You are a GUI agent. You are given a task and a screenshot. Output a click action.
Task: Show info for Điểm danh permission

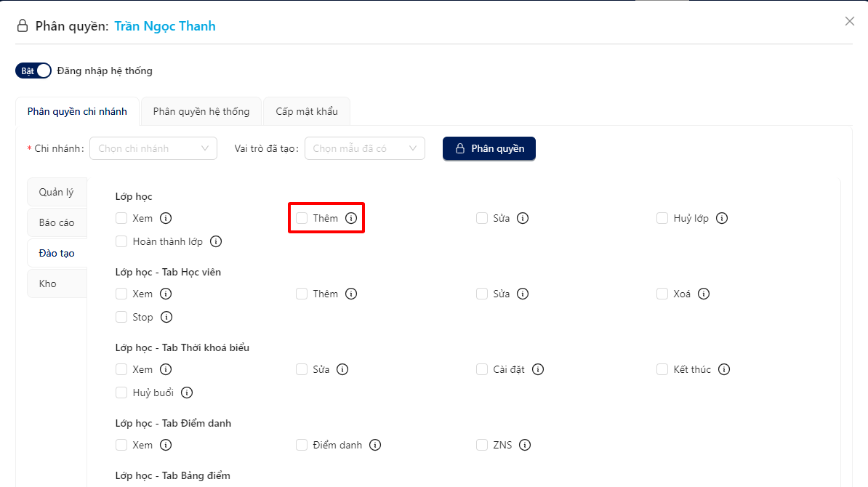tap(375, 445)
